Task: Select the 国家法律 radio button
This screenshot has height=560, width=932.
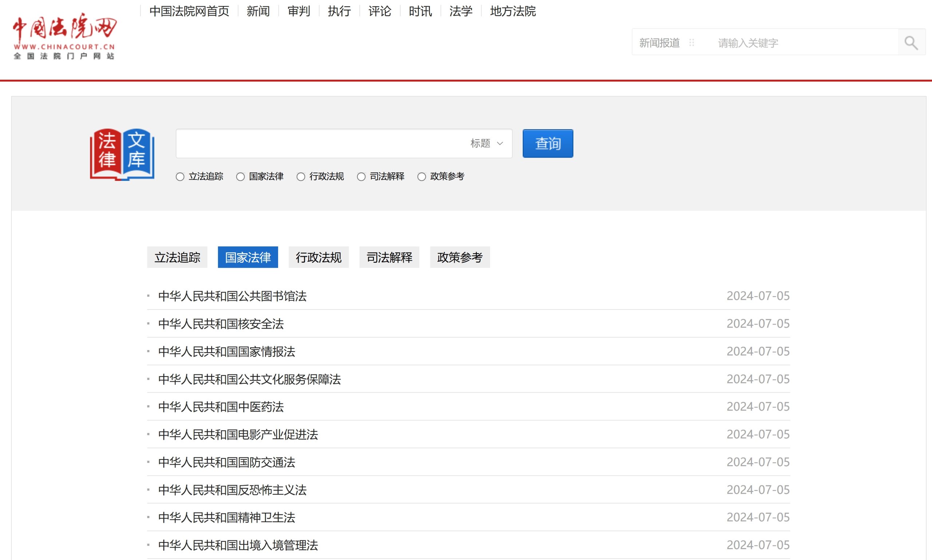Action: pos(240,176)
